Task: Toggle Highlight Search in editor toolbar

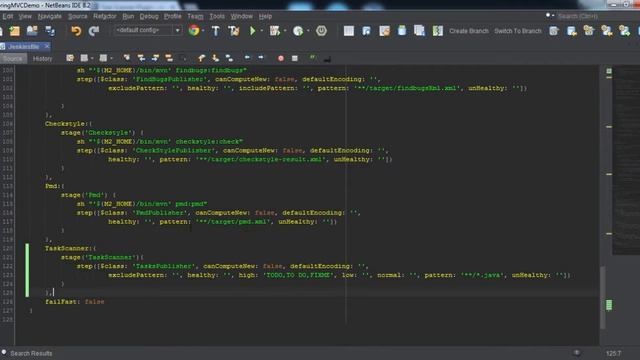Action: (169, 58)
